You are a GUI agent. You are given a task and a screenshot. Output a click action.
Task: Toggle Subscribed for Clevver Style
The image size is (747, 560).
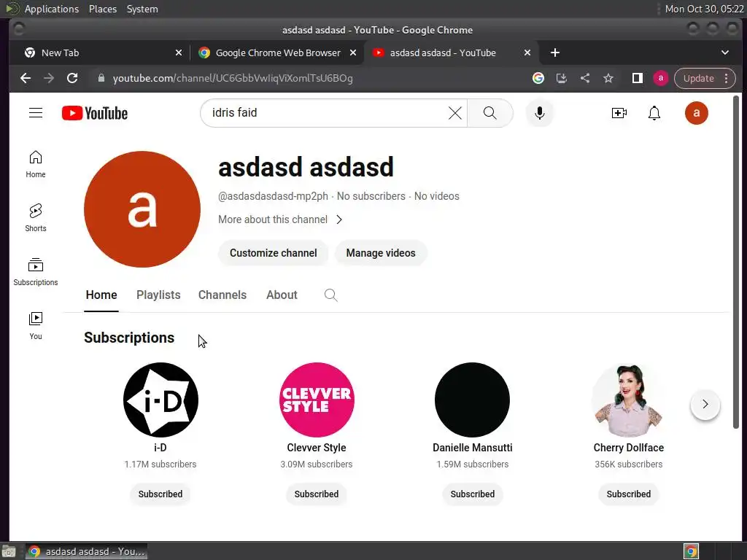coord(317,494)
